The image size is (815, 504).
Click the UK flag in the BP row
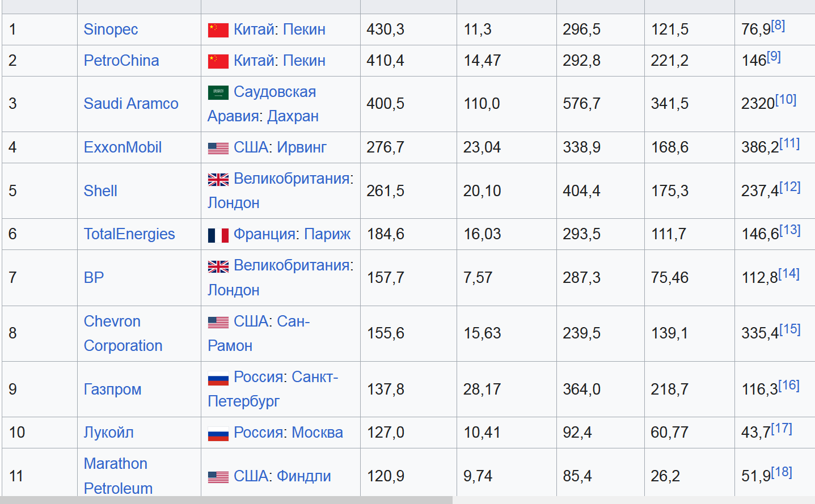(218, 266)
